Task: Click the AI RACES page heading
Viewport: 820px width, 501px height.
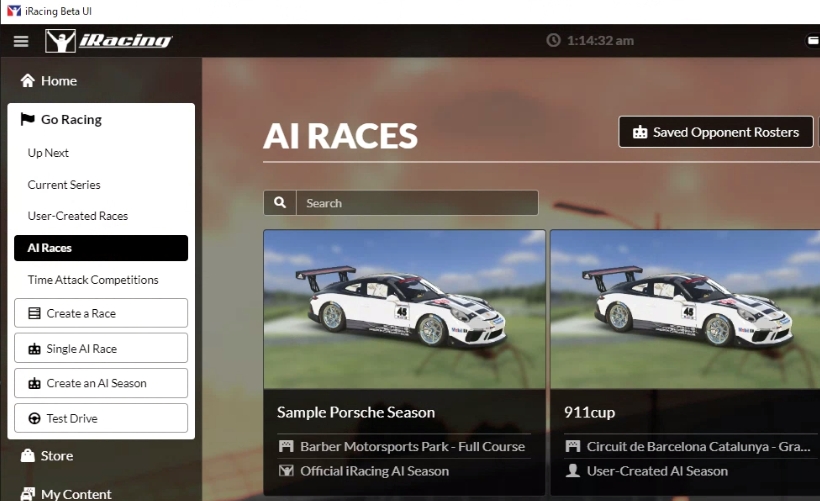Action: [x=340, y=136]
